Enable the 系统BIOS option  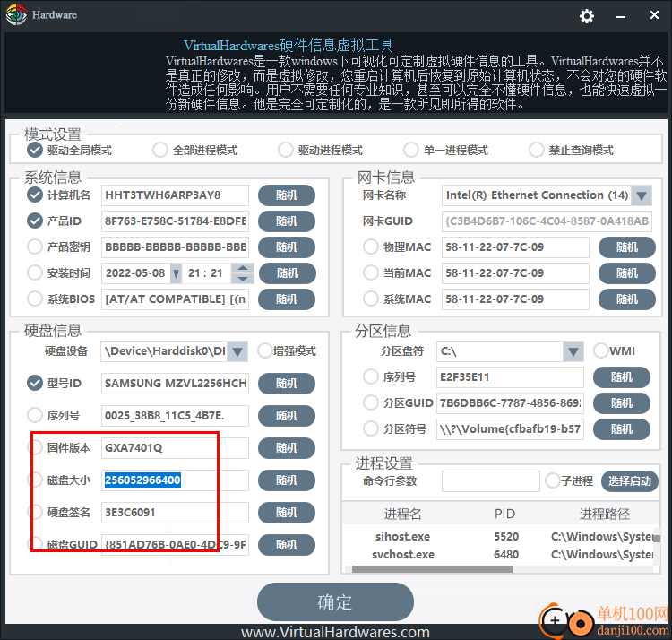[x=35, y=298]
